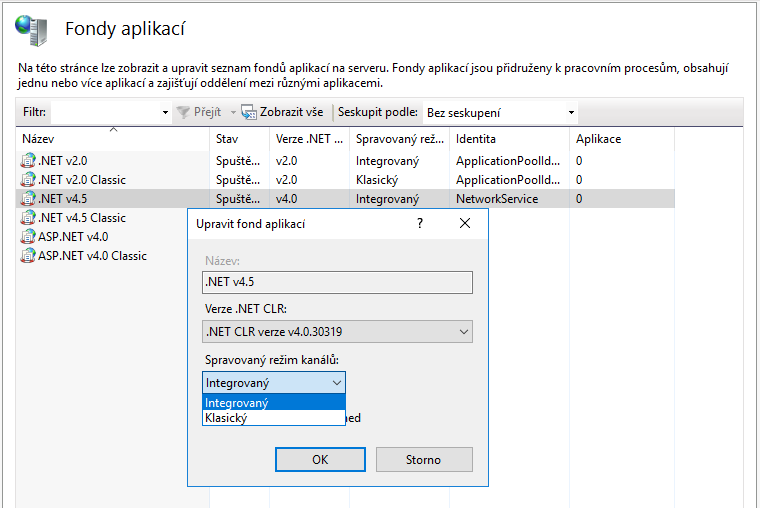The image size is (760, 508).
Task: Click the .NET v4.5 pool icon
Action: click(x=28, y=198)
